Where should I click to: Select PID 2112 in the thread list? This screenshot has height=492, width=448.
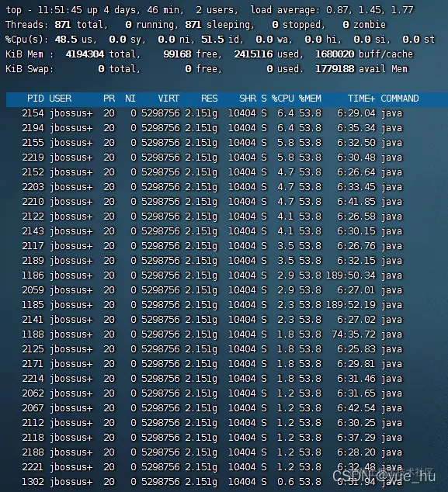(x=33, y=423)
